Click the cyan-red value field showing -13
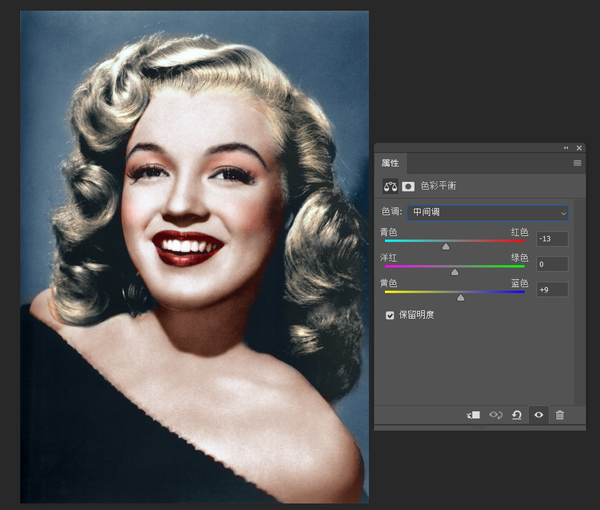 pyautogui.click(x=552, y=239)
